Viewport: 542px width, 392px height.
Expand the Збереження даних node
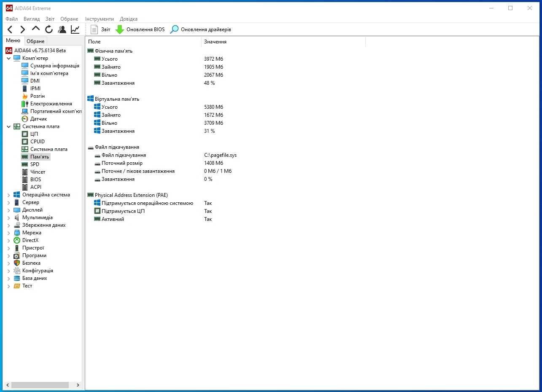coord(9,225)
